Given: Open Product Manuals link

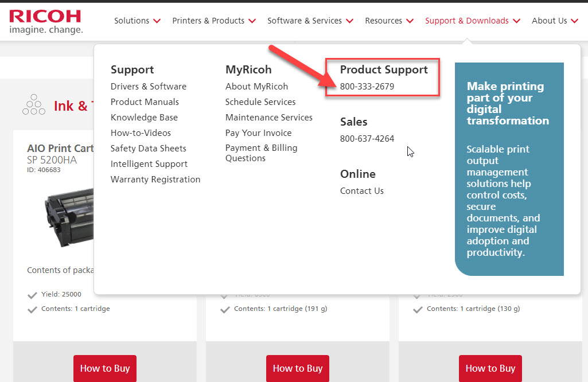Looking at the screenshot, I should click(145, 102).
